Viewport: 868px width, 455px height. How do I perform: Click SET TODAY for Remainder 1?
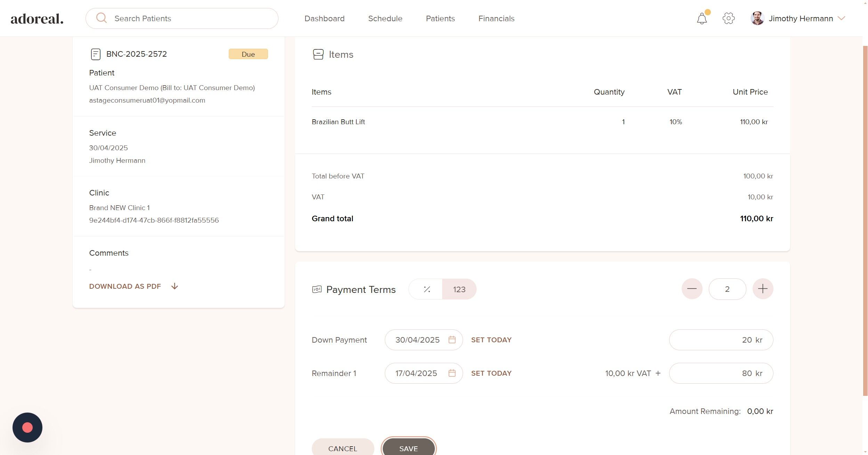(491, 373)
